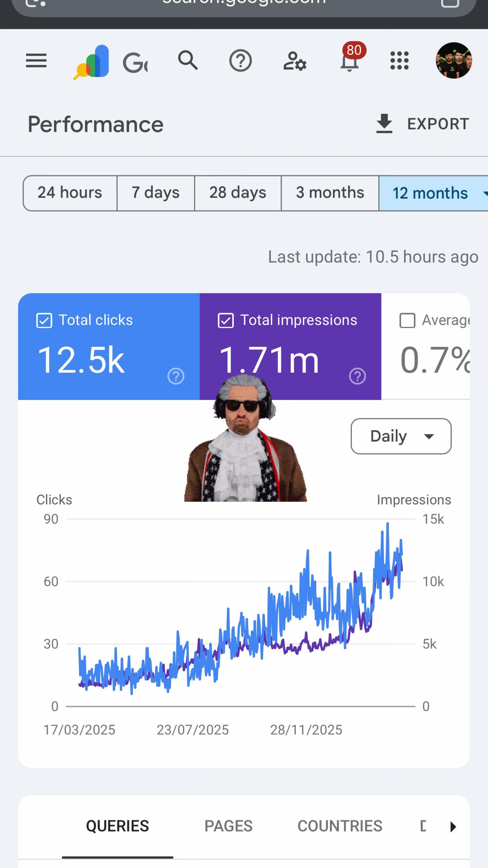
Task: Open the hamburger navigation menu
Action: coord(36,61)
